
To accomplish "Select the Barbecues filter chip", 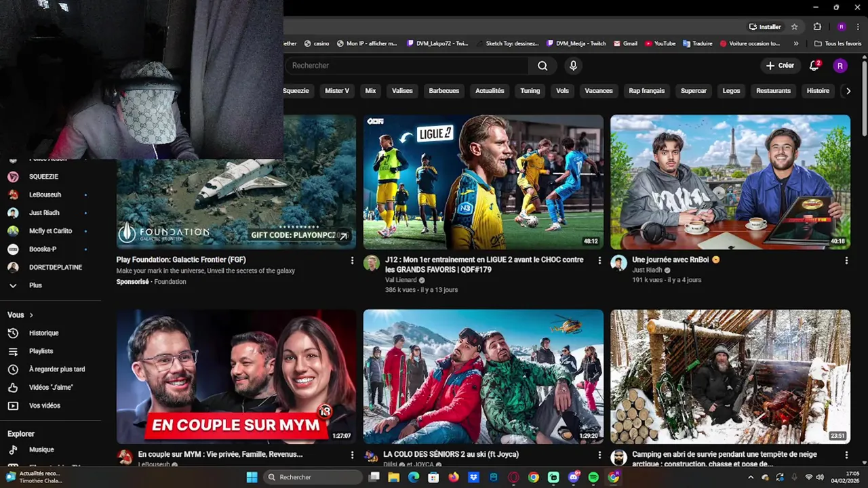I will [444, 91].
